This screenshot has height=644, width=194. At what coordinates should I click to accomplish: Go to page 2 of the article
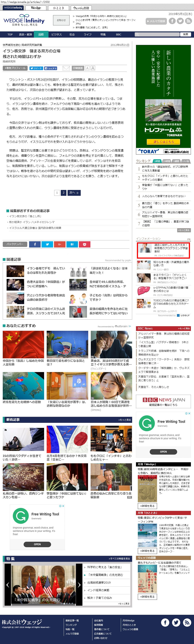point(63,193)
